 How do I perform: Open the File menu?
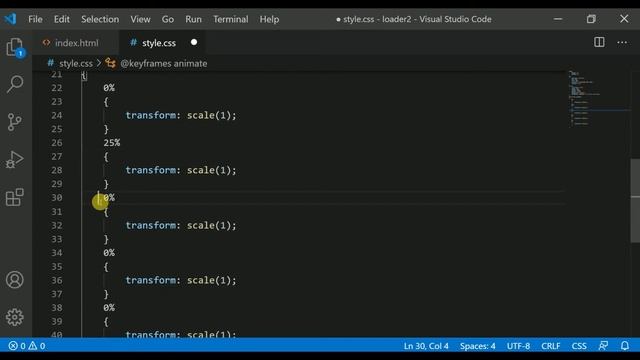coord(36,19)
